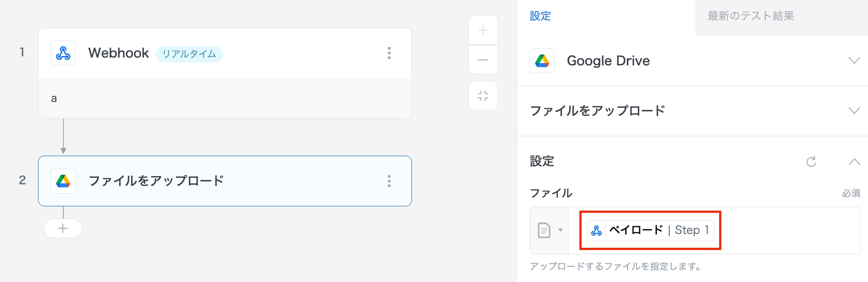Image resolution: width=868 pixels, height=282 pixels.
Task: Expand the ファイルをアップロード section chevron
Action: click(x=854, y=110)
